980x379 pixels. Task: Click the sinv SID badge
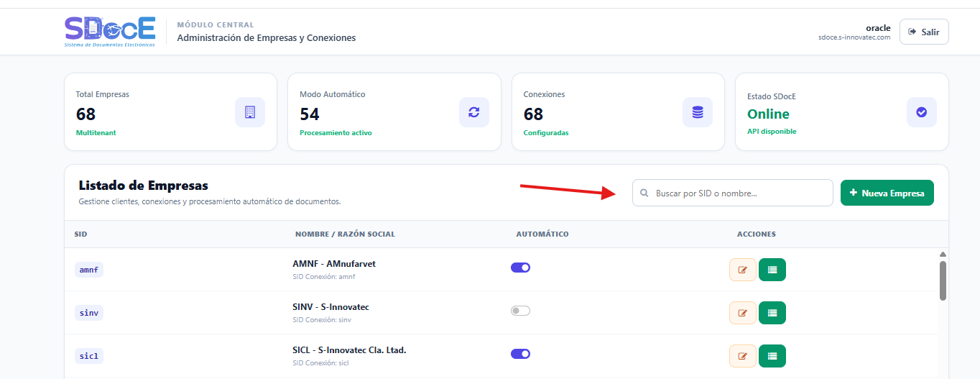point(89,313)
